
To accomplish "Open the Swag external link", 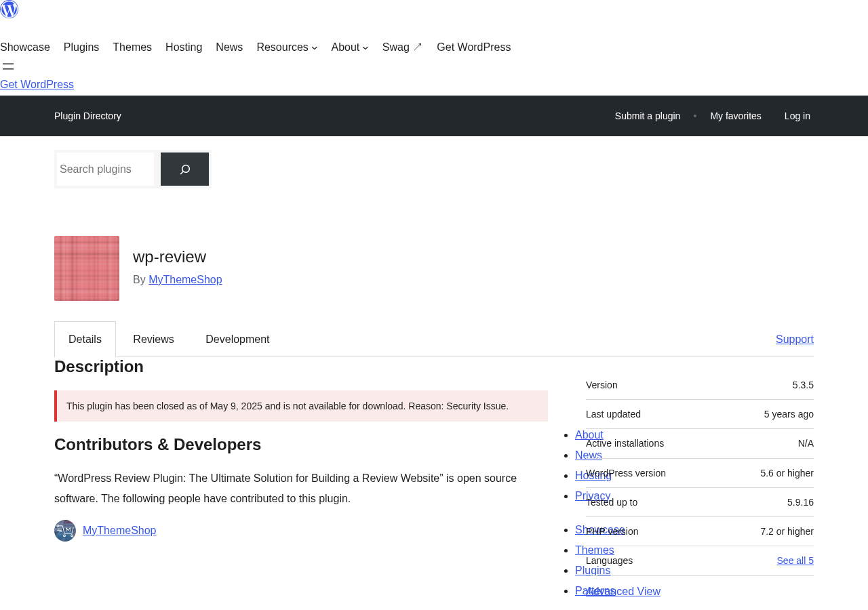I will tap(402, 47).
